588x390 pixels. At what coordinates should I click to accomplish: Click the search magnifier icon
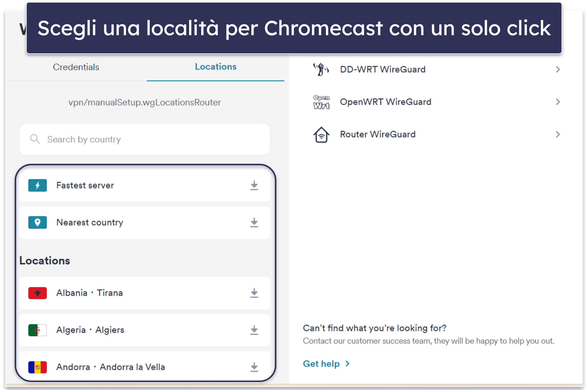coord(35,139)
